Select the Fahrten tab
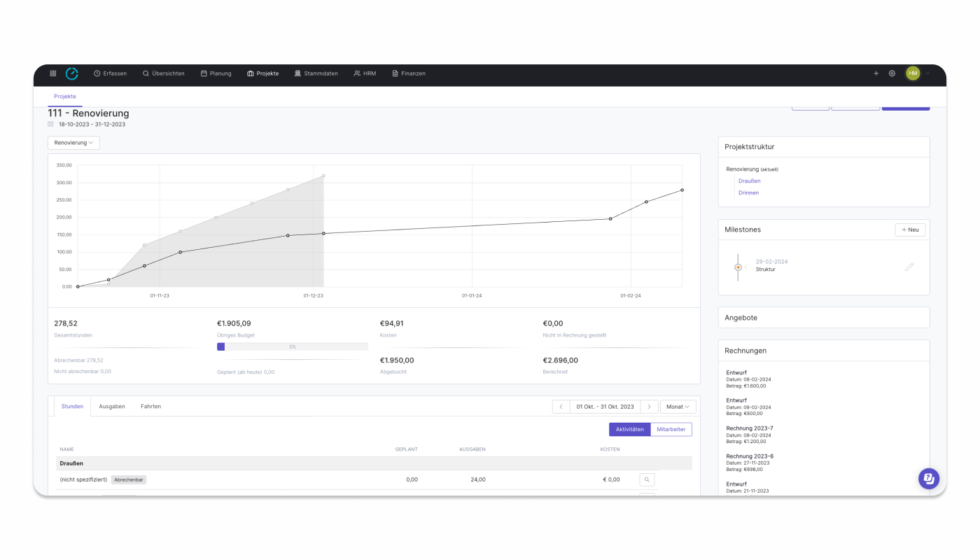The image size is (980, 560). tap(150, 406)
